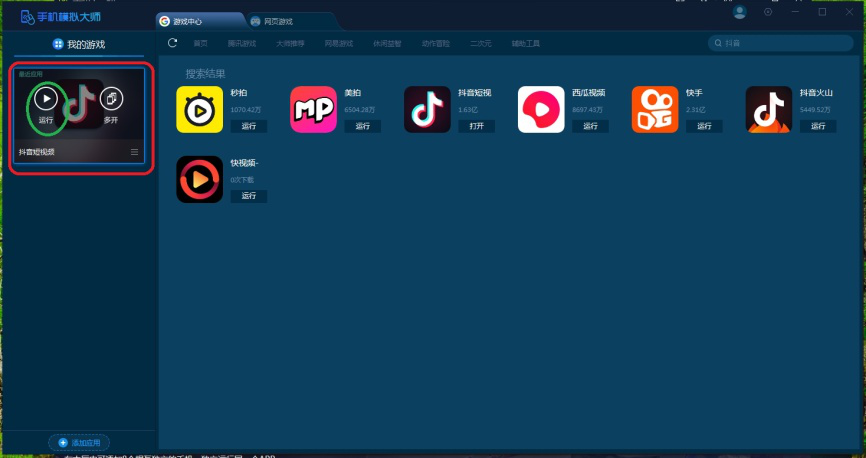Minimize the 手机模拟大师 window

tap(795, 12)
